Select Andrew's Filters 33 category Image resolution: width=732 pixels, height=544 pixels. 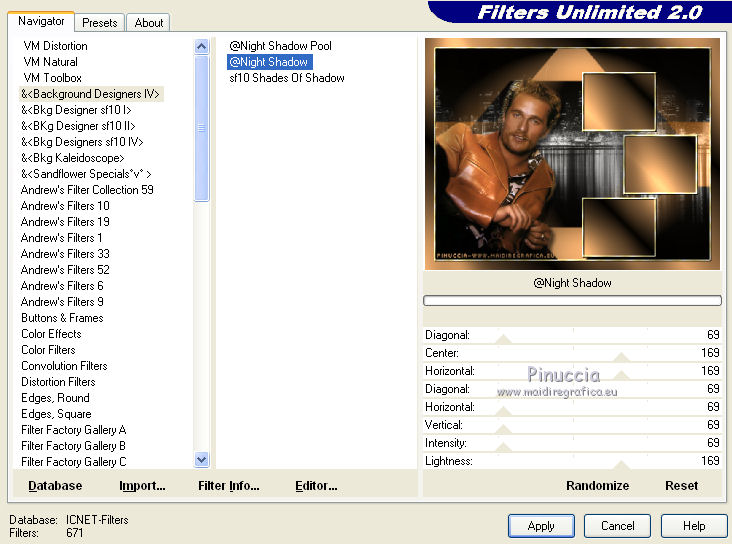click(x=65, y=254)
